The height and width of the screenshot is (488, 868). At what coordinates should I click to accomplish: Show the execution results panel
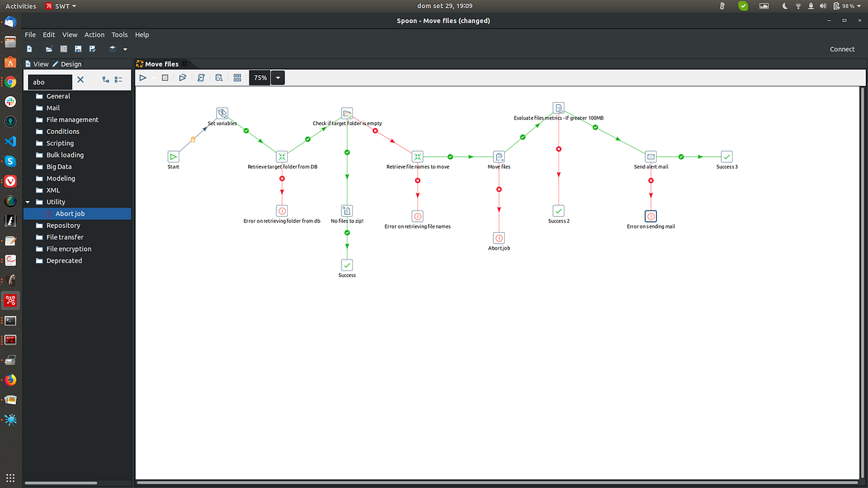[x=237, y=77]
